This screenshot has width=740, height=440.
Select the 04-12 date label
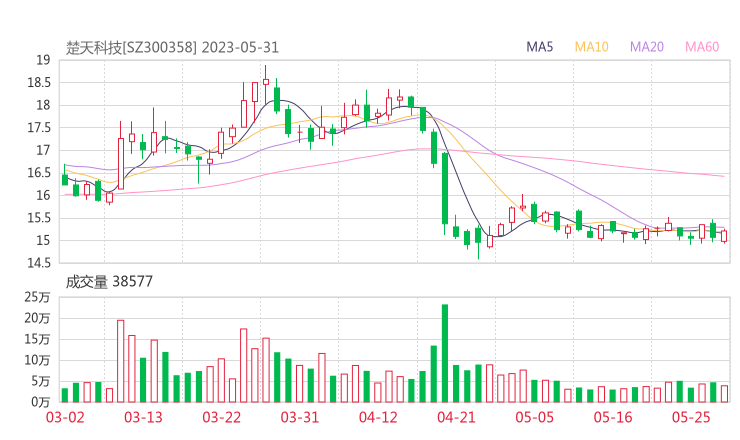[x=378, y=417]
